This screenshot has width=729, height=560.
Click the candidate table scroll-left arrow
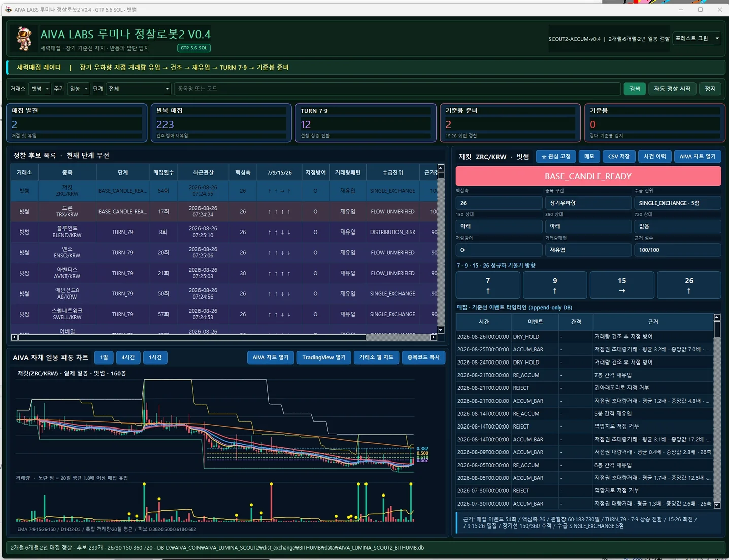point(14,337)
